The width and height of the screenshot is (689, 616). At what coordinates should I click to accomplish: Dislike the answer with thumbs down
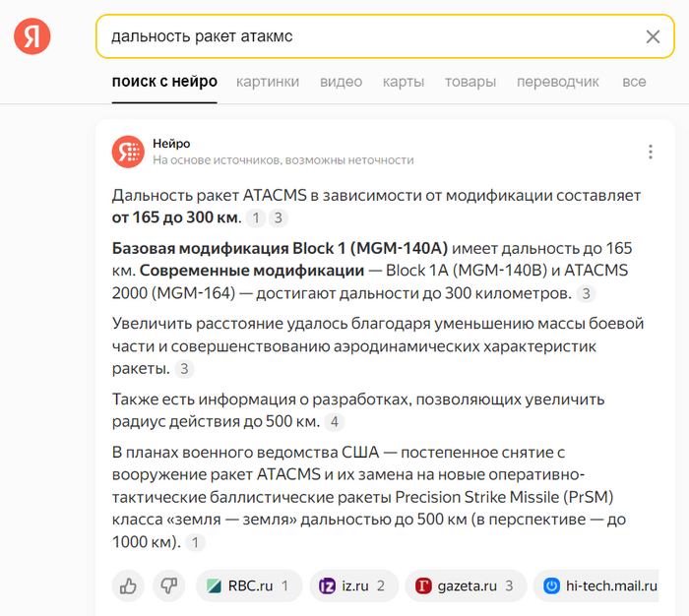pos(169,586)
